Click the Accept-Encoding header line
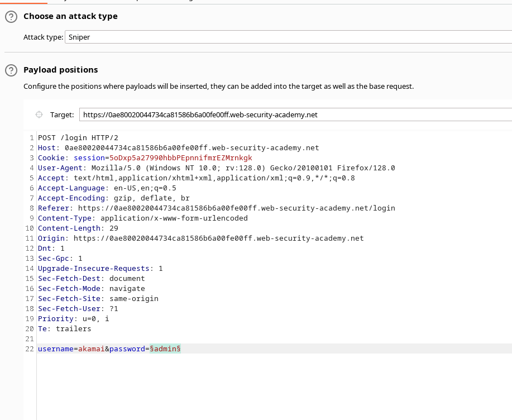Screen dimensions: 512x420 tap(113, 198)
